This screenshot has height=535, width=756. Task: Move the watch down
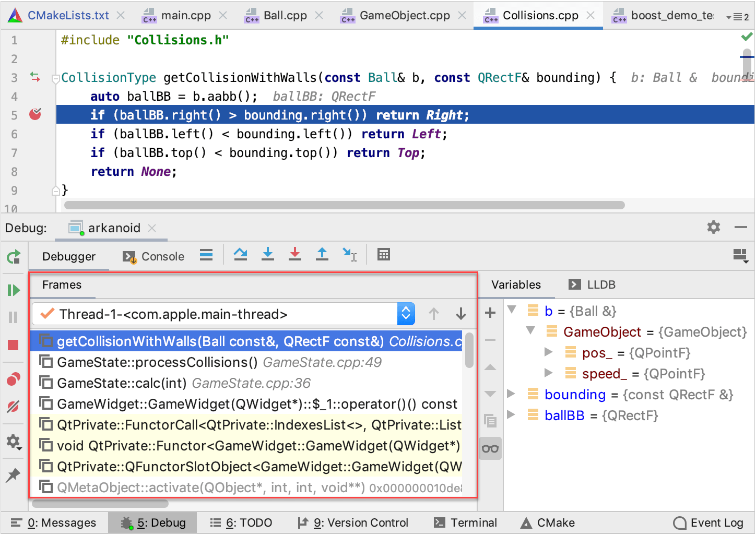point(490,394)
